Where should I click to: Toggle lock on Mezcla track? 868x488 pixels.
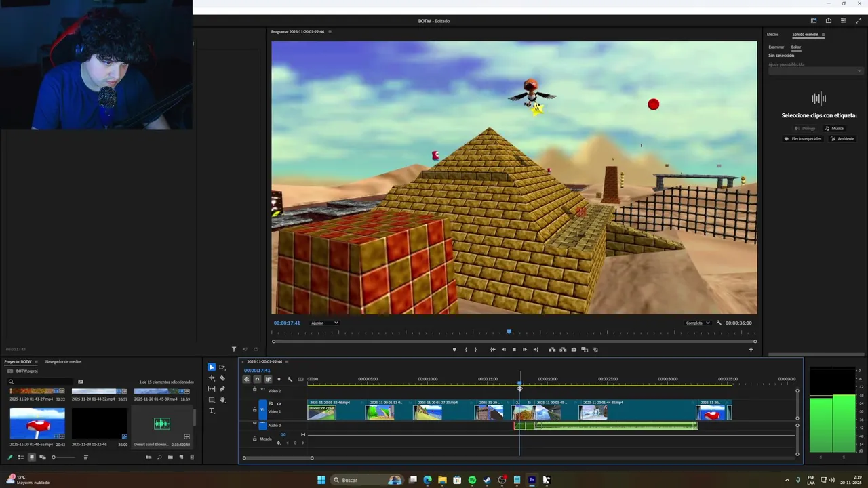point(254,439)
